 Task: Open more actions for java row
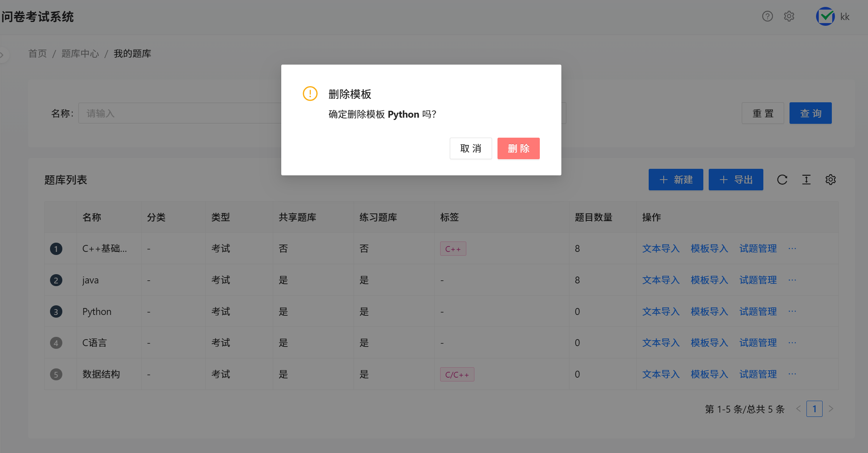pyautogui.click(x=792, y=280)
